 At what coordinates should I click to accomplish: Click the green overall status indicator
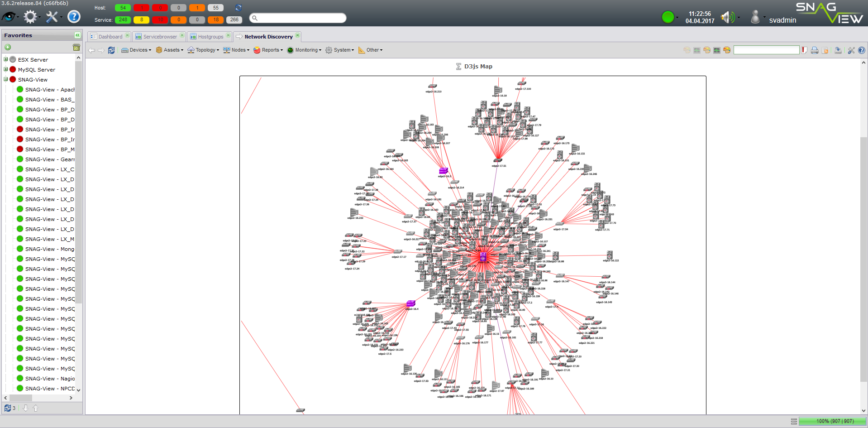668,17
